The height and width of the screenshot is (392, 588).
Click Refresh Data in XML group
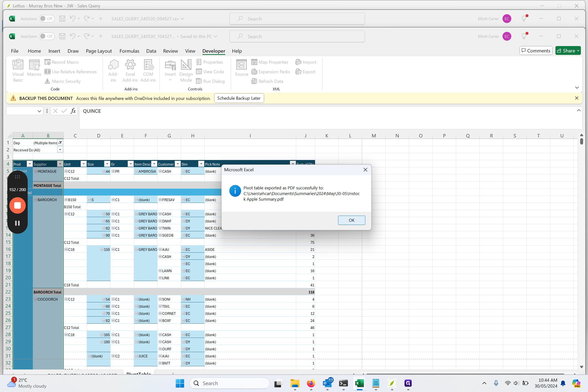(x=267, y=81)
